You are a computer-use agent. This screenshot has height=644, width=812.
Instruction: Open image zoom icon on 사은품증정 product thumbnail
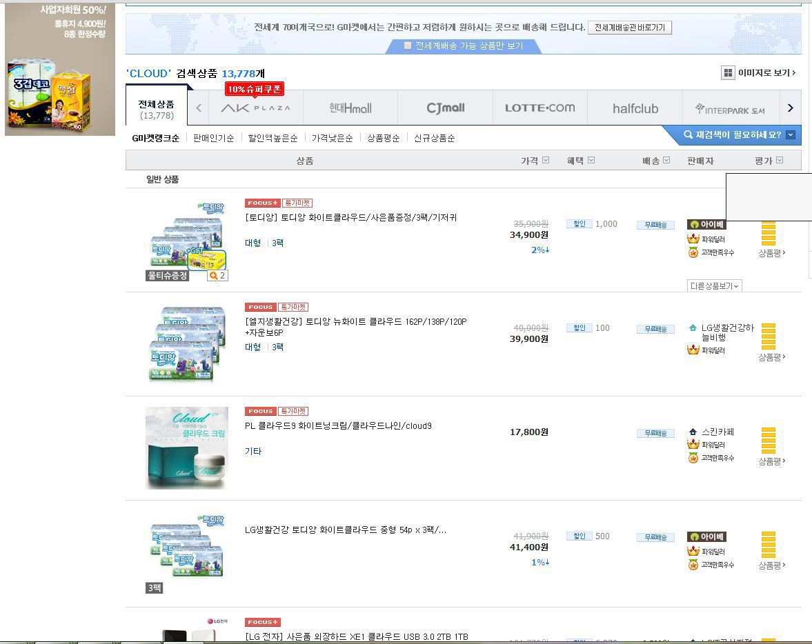[217, 275]
